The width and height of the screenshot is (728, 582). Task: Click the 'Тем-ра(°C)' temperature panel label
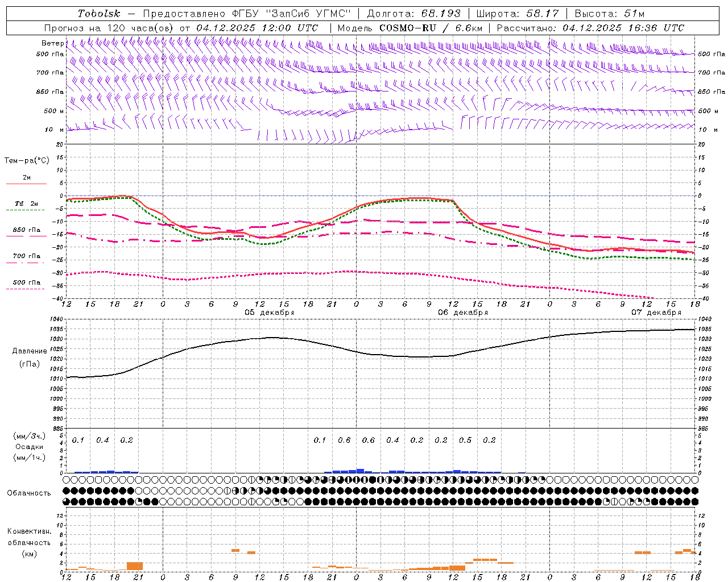[x=27, y=161]
